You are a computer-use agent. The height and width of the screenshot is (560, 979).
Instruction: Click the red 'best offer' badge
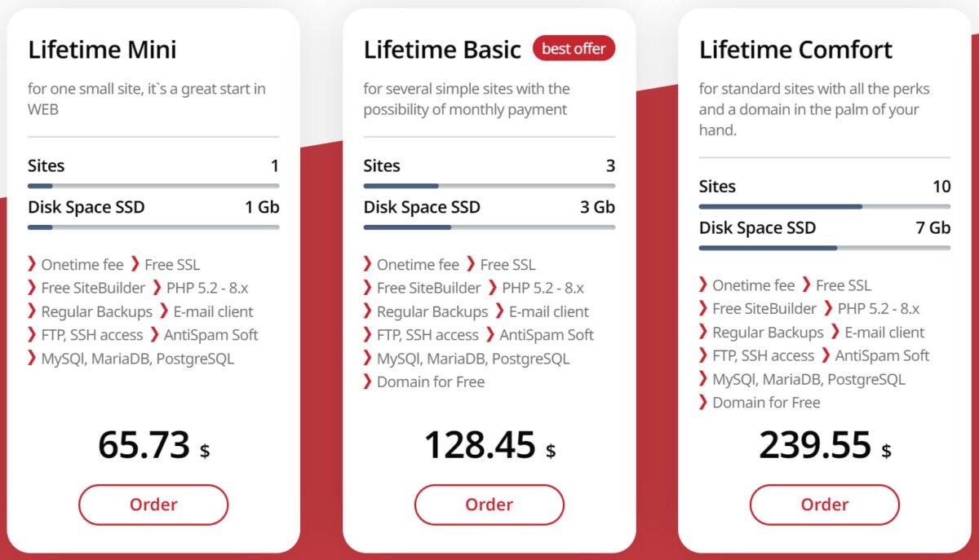(574, 49)
